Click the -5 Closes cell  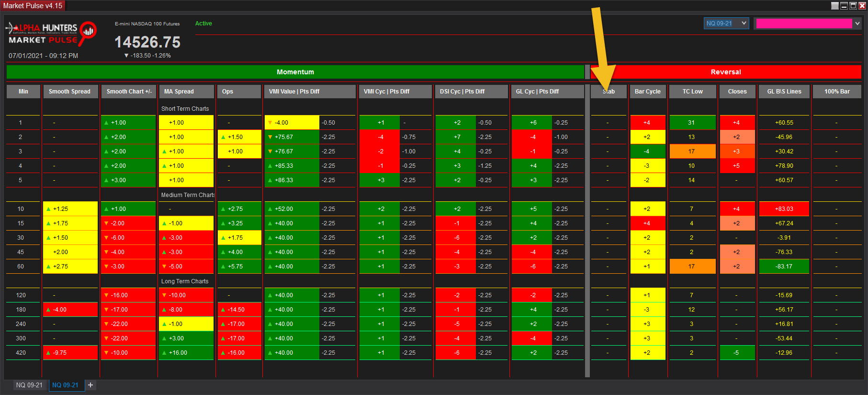coord(737,353)
